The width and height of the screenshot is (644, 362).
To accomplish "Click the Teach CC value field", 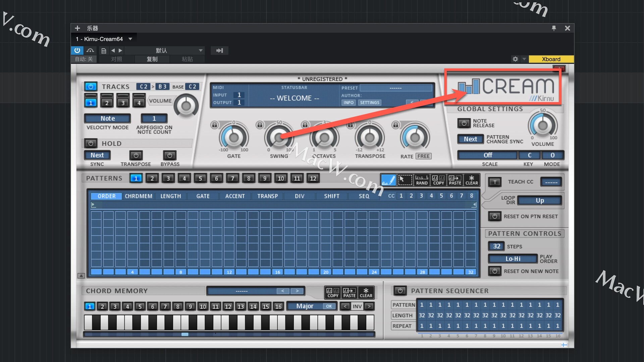I will [551, 182].
